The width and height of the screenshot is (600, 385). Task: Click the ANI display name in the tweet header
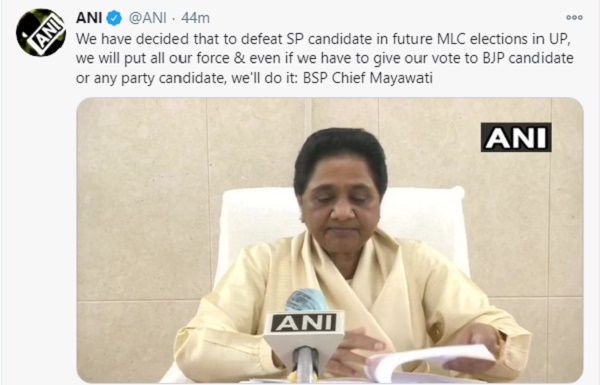pos(89,18)
